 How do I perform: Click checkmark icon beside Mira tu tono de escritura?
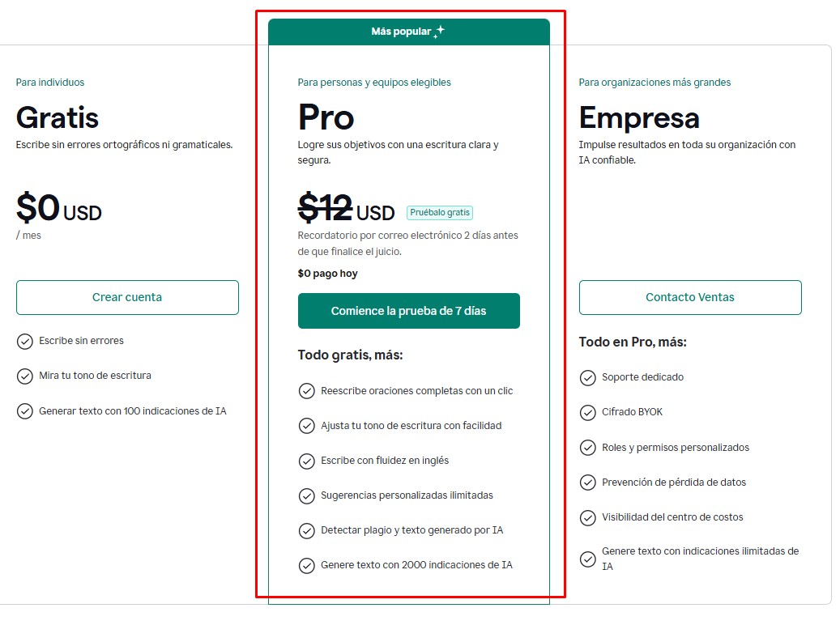25,376
